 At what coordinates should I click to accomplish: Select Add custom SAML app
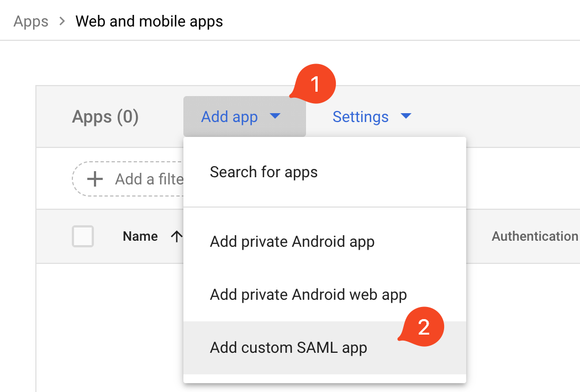tap(288, 348)
